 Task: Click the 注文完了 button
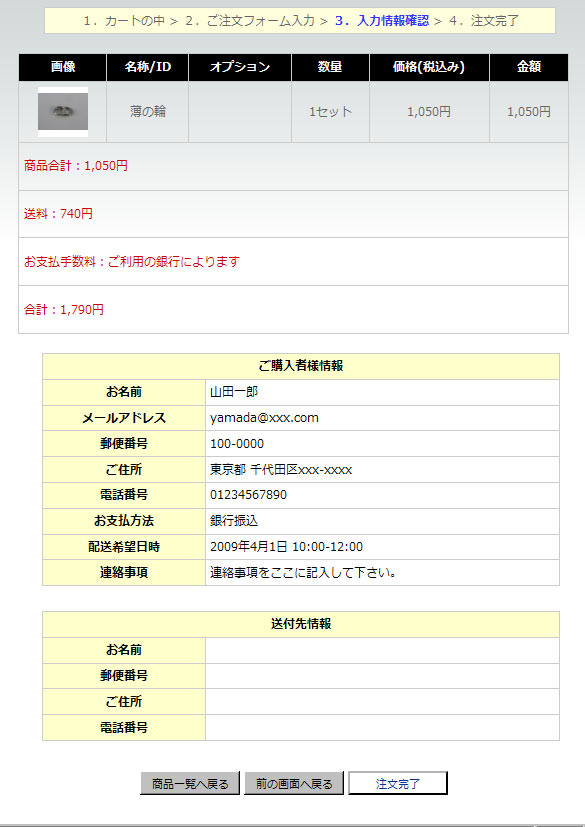398,783
